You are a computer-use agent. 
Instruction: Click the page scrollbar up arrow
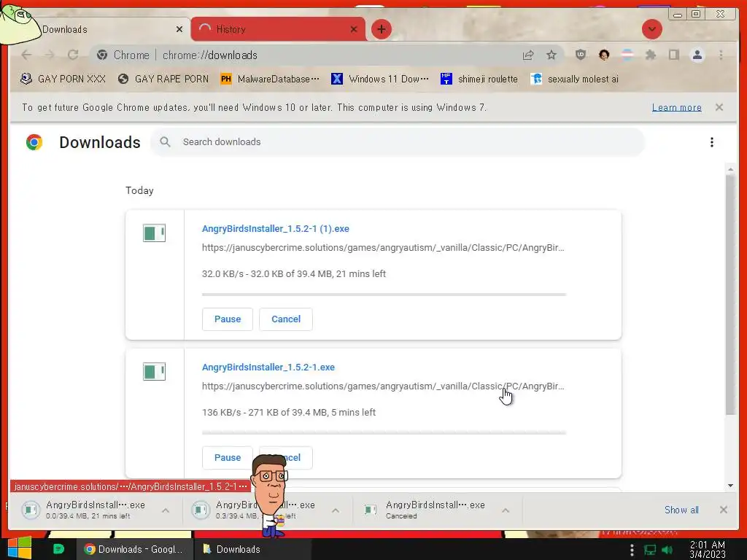(730, 169)
